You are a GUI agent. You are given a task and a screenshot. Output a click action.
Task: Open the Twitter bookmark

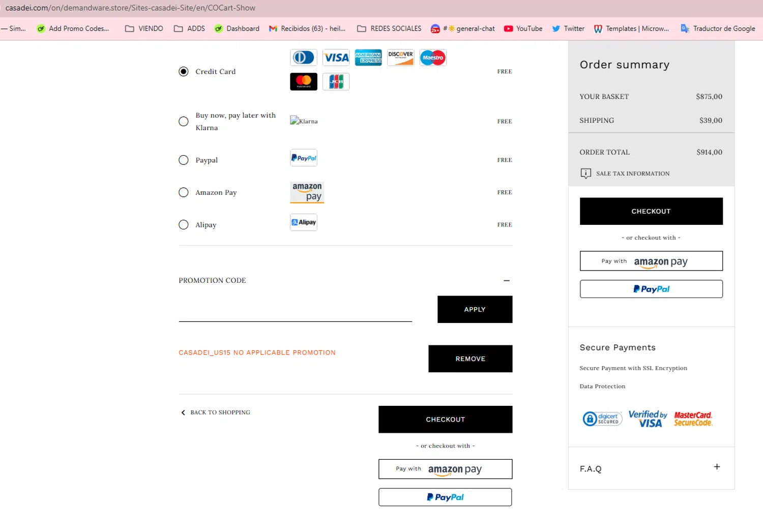(568, 28)
